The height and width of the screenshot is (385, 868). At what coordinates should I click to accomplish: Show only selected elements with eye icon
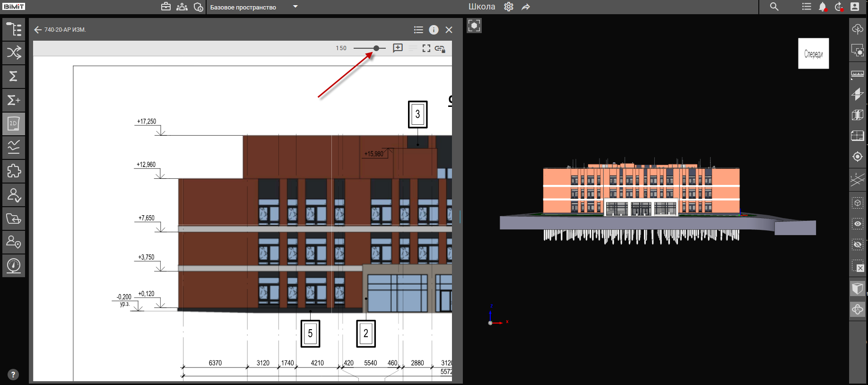click(x=857, y=224)
